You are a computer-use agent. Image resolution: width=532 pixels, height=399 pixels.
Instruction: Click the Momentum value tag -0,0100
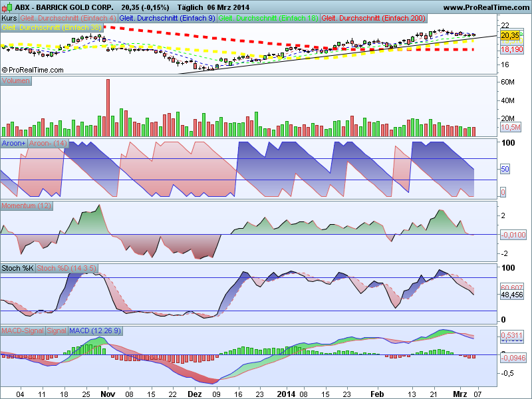(x=513, y=235)
